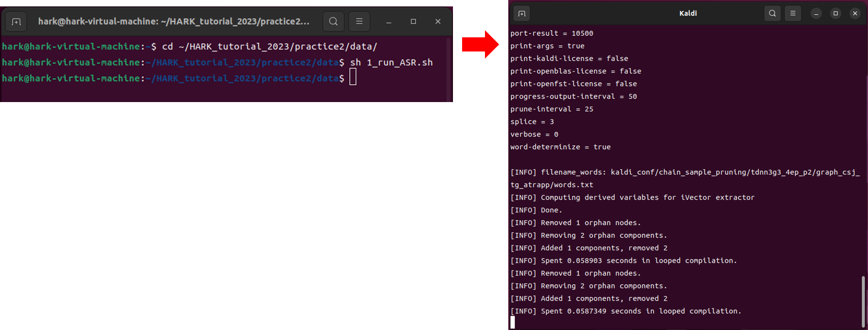Minimize the hark terminal window

coord(389,22)
